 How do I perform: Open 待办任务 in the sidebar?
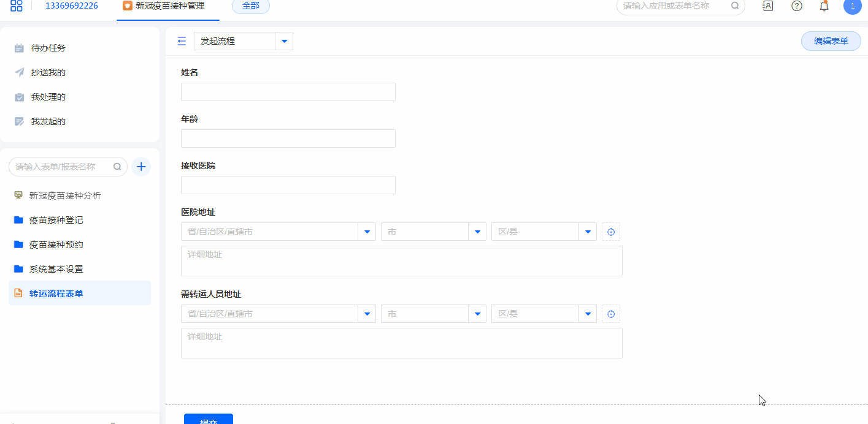click(48, 48)
